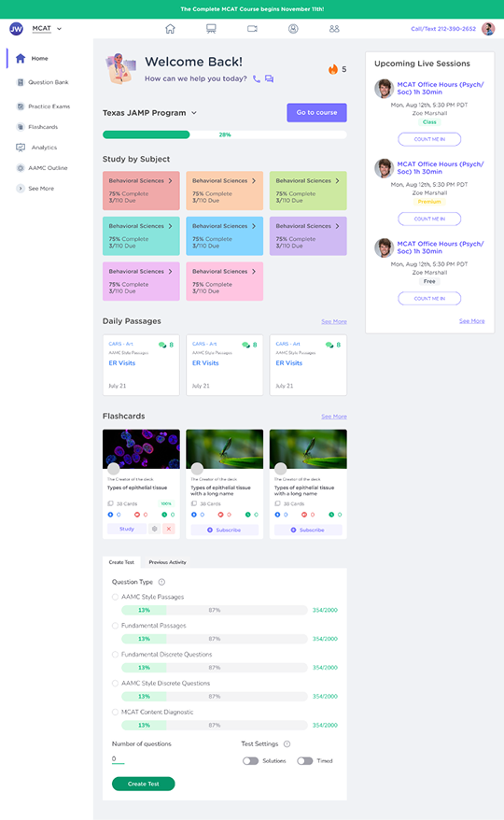Open the user avatar at top right
Screen dimensions: 504x820
point(488,29)
